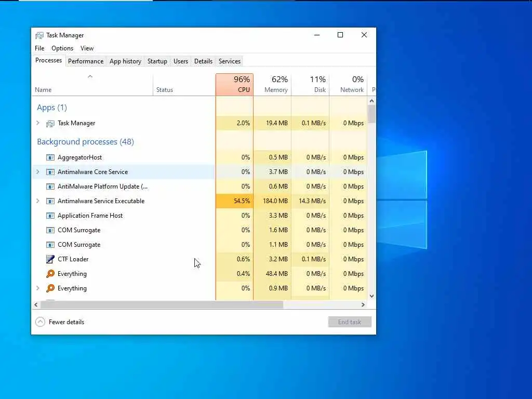
Task: Switch to the Services tab
Action: pos(229,61)
